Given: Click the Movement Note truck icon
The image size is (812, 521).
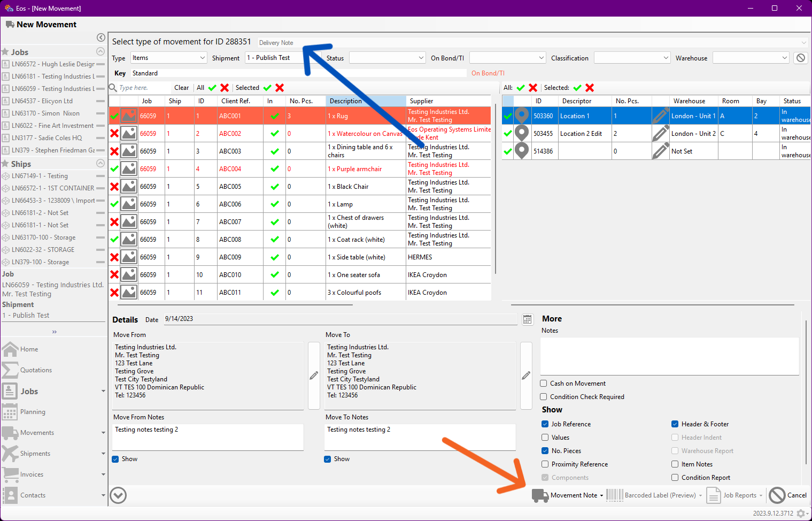Looking at the screenshot, I should pyautogui.click(x=540, y=495).
